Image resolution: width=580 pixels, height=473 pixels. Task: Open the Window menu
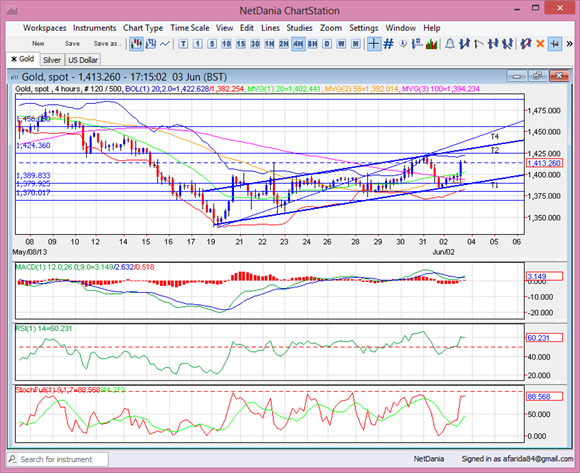pos(401,28)
